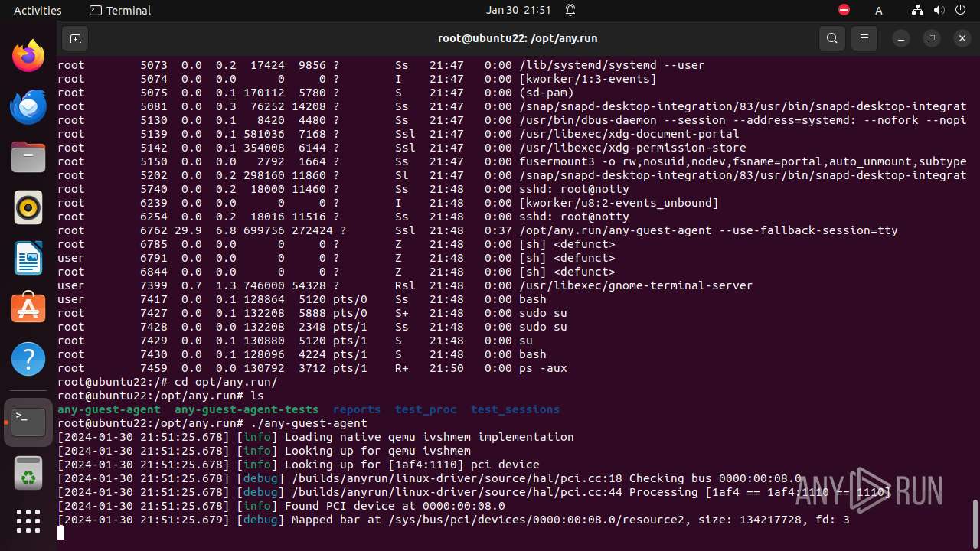Image resolution: width=980 pixels, height=551 pixels.
Task: Open the Help dock icon
Action: pos(28,358)
